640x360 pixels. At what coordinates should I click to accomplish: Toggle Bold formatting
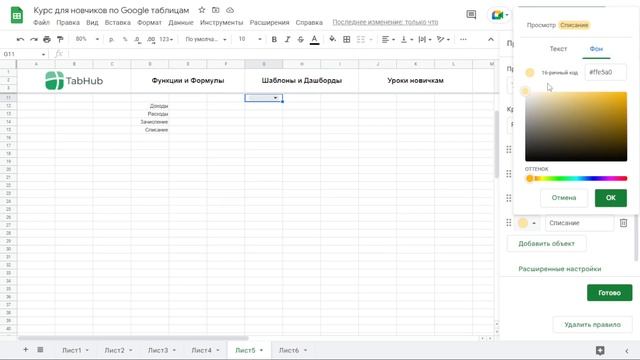(x=274, y=39)
